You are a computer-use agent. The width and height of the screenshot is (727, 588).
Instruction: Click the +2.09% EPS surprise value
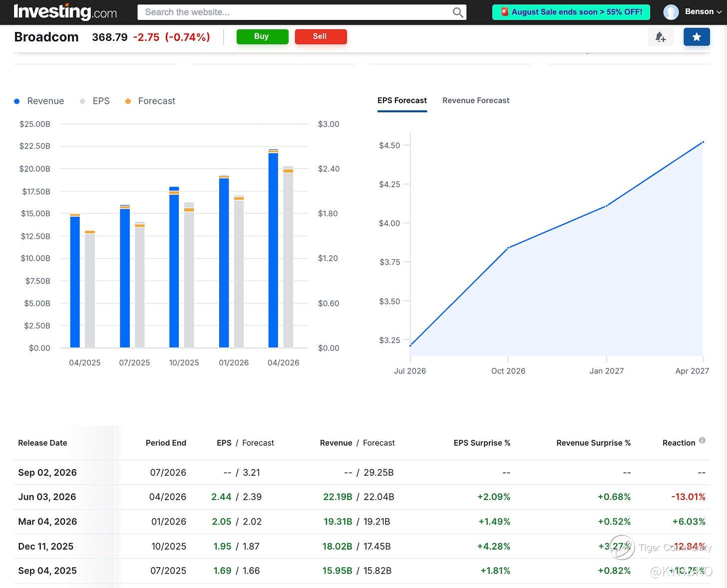493,497
